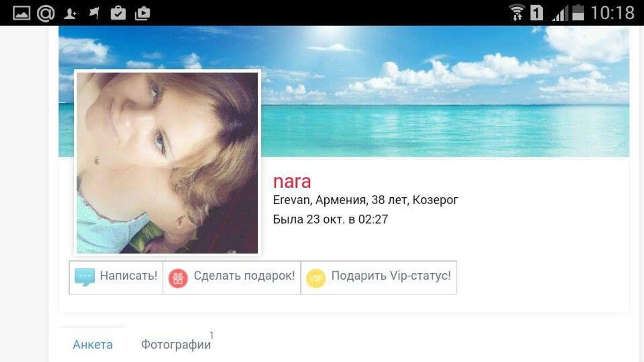Tap the briefcase checkmark notification icon

118,13
